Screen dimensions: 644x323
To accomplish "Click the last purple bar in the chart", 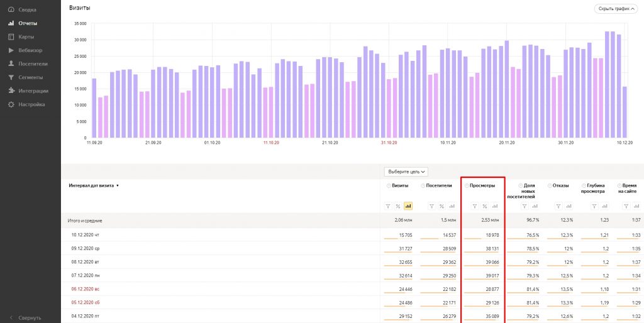I will point(625,112).
